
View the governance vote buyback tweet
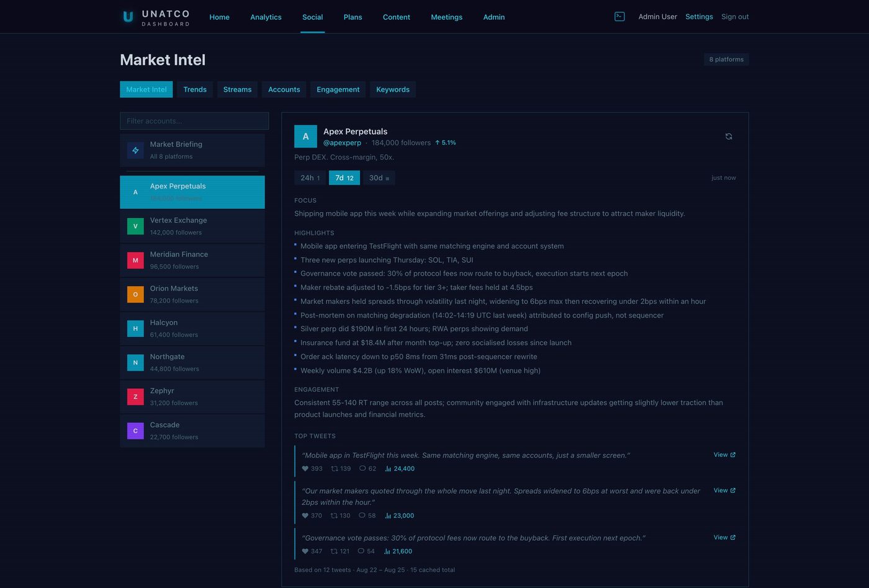click(x=724, y=537)
